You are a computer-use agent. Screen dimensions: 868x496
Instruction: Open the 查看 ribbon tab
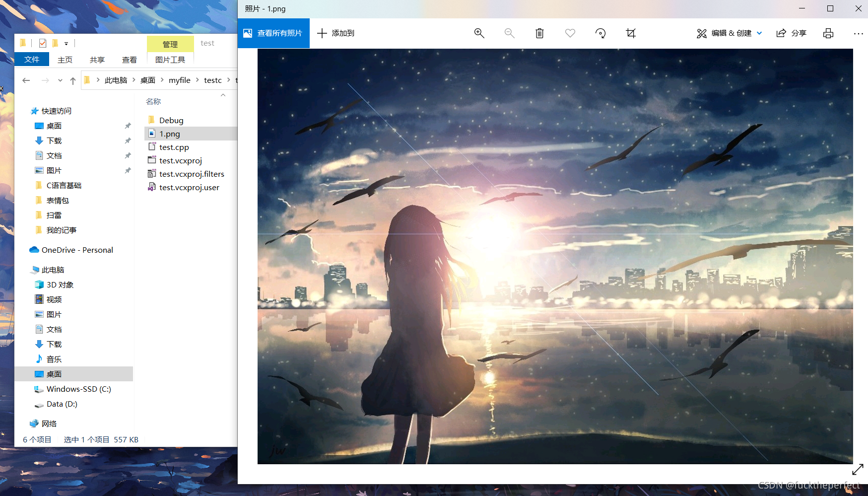pyautogui.click(x=130, y=60)
